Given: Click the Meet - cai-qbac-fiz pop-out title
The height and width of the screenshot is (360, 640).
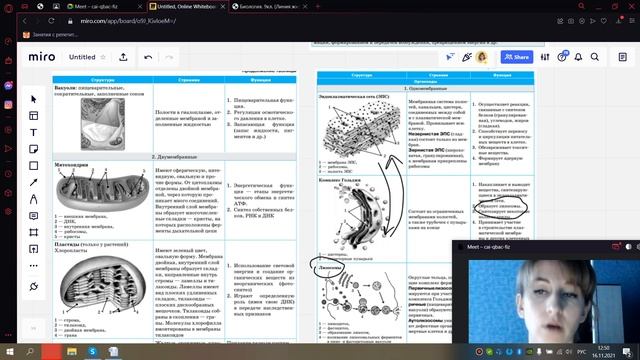Looking at the screenshot, I should (x=488, y=247).
